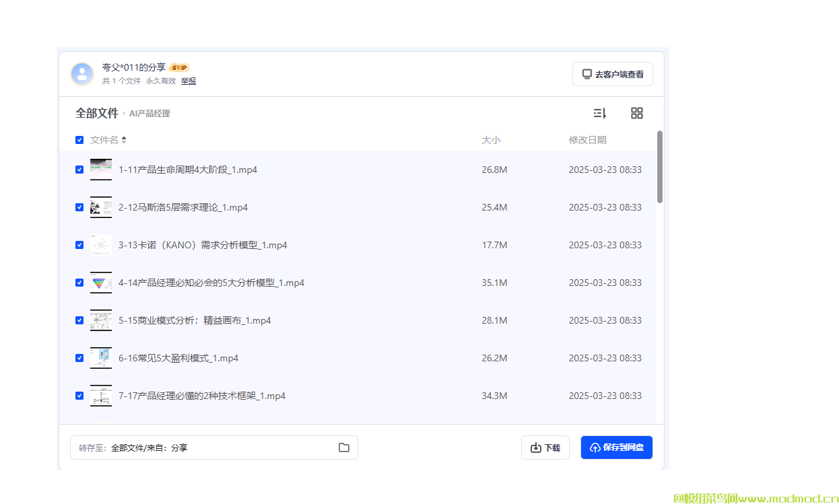
Task: Click size value 34.3M
Action: click(494, 396)
